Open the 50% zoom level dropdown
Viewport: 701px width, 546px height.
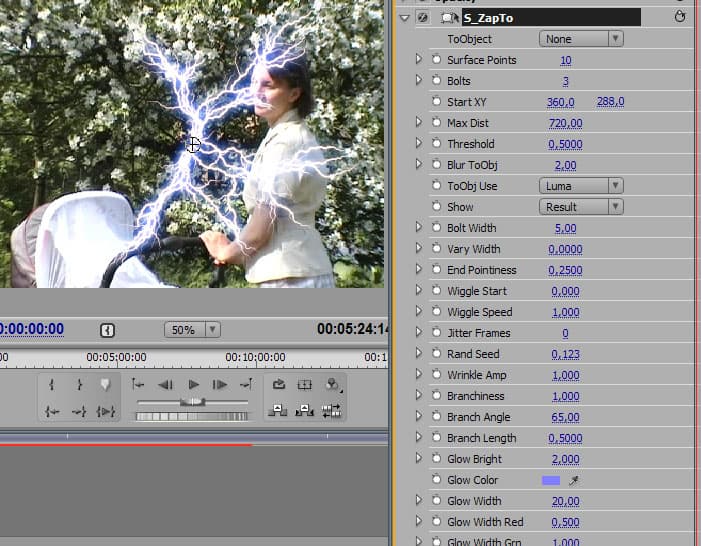[193, 330]
